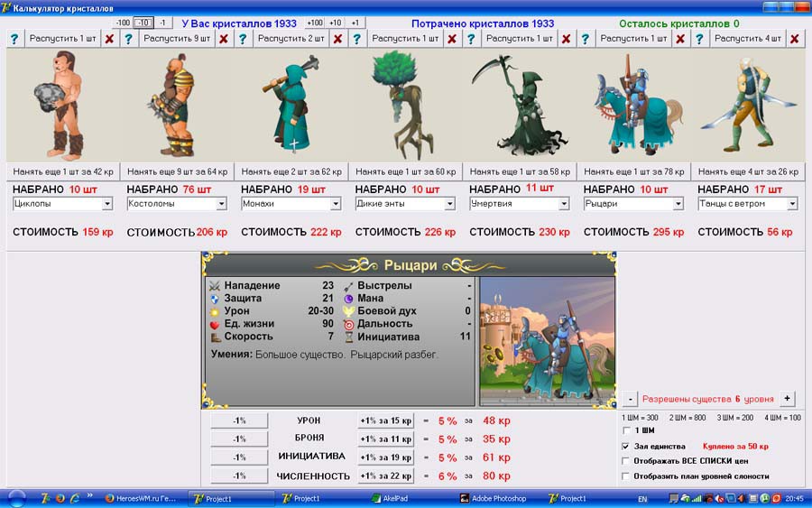The image size is (812, 508).
Task: Click Нанять еще 2 шт за 62 кр
Action: [291, 171]
